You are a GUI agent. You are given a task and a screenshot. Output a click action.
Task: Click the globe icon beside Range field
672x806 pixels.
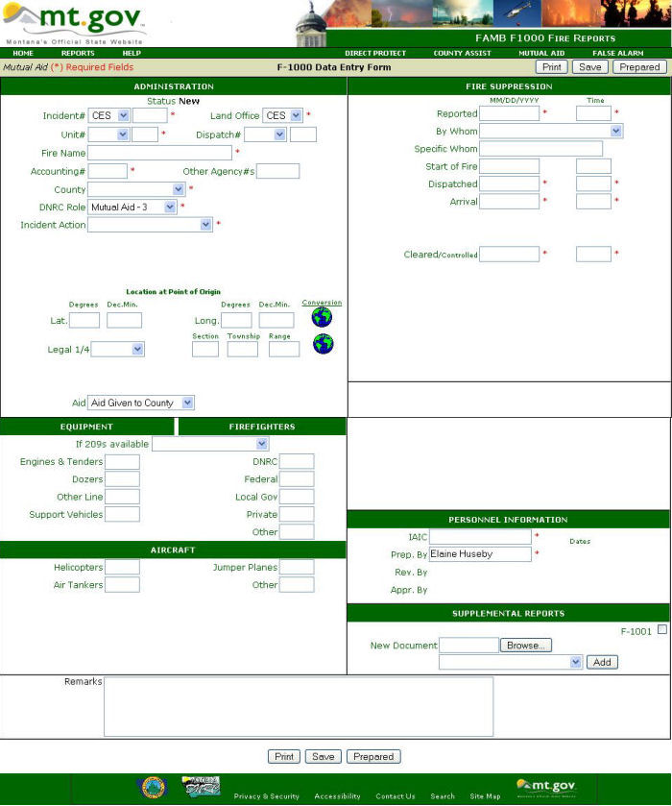point(323,344)
